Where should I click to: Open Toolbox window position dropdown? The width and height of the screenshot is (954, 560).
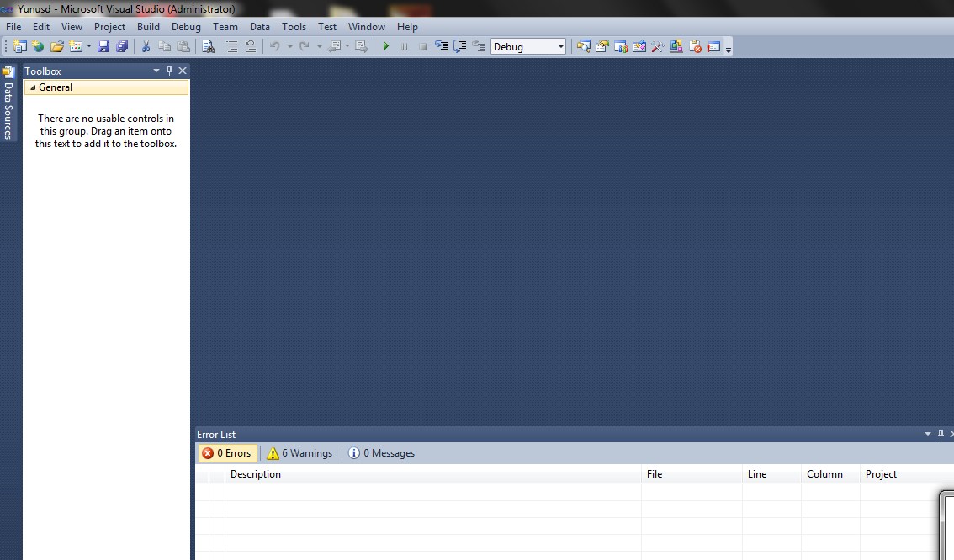pyautogui.click(x=156, y=71)
